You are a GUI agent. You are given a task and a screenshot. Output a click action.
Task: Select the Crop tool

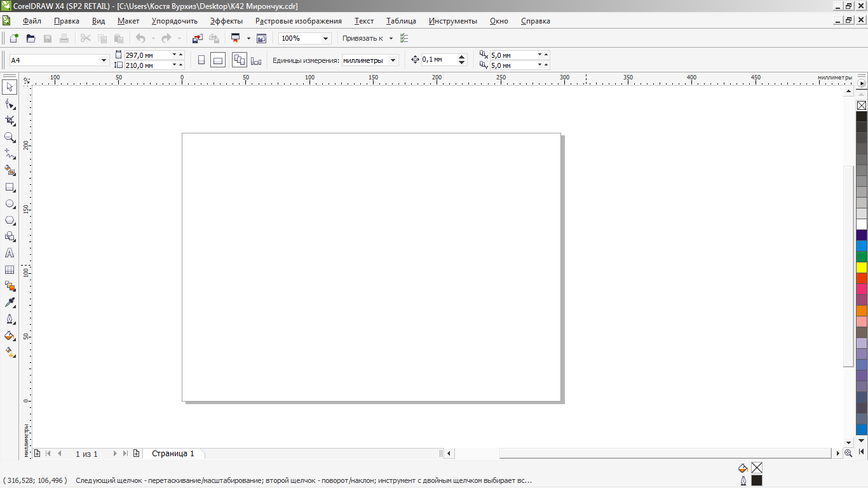pos(10,120)
